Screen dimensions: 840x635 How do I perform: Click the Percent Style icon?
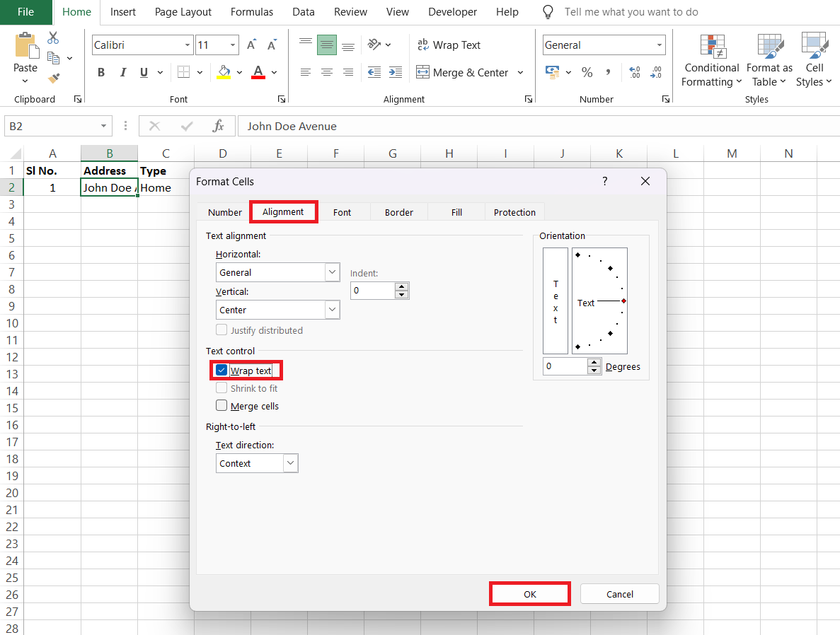pyautogui.click(x=587, y=72)
